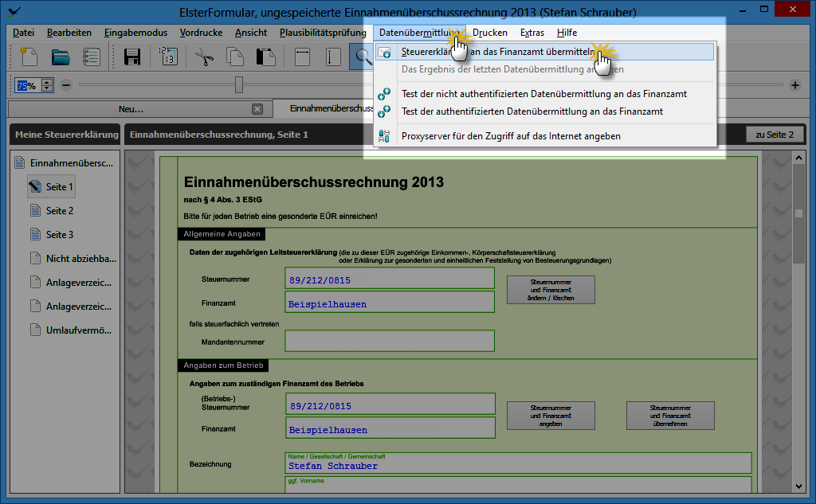Select Umlaufvermö... in sidebar
The width and height of the screenshot is (816, 504).
pos(71,330)
